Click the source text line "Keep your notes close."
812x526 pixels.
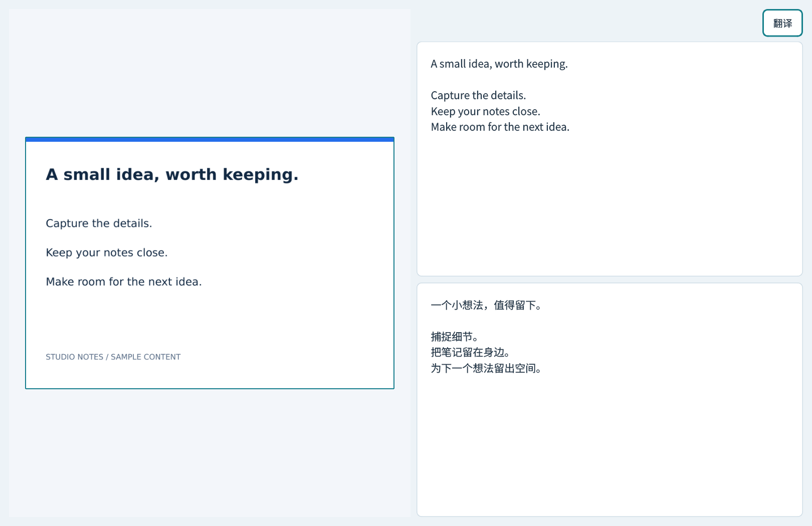(486, 111)
